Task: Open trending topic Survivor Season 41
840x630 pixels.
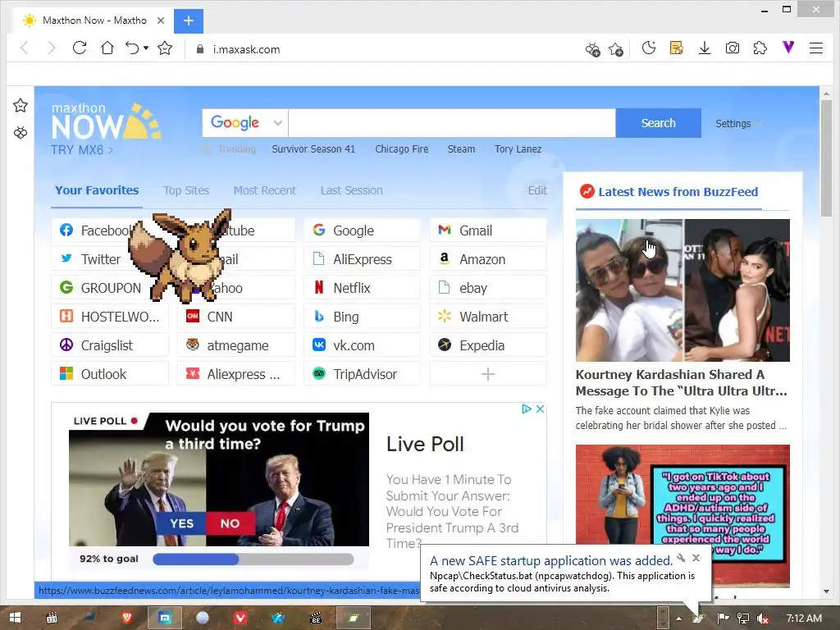Action: 313,149
